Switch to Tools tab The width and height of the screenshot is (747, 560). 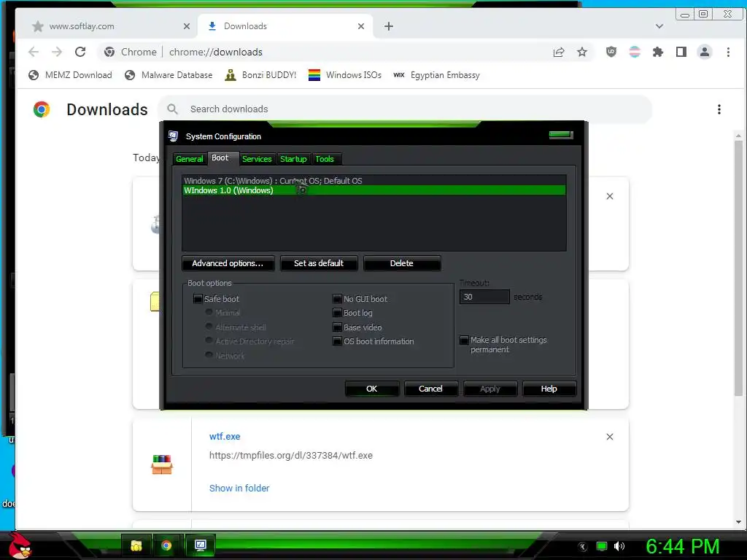[325, 159]
